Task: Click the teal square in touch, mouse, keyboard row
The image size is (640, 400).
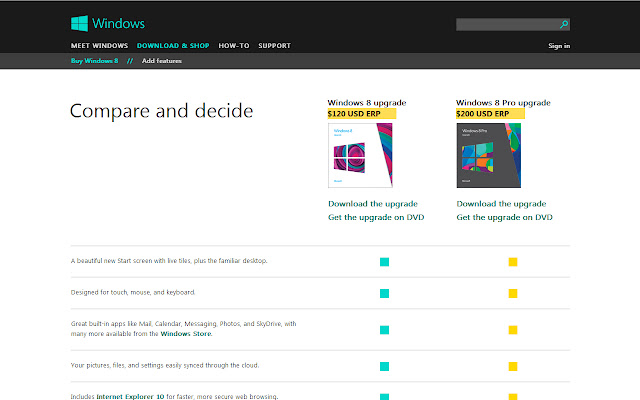Action: coord(384,293)
